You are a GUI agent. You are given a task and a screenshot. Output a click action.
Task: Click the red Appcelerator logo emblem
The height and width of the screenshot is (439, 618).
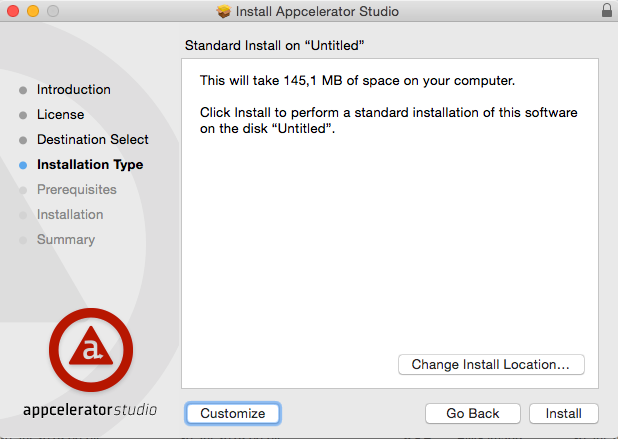pos(91,350)
